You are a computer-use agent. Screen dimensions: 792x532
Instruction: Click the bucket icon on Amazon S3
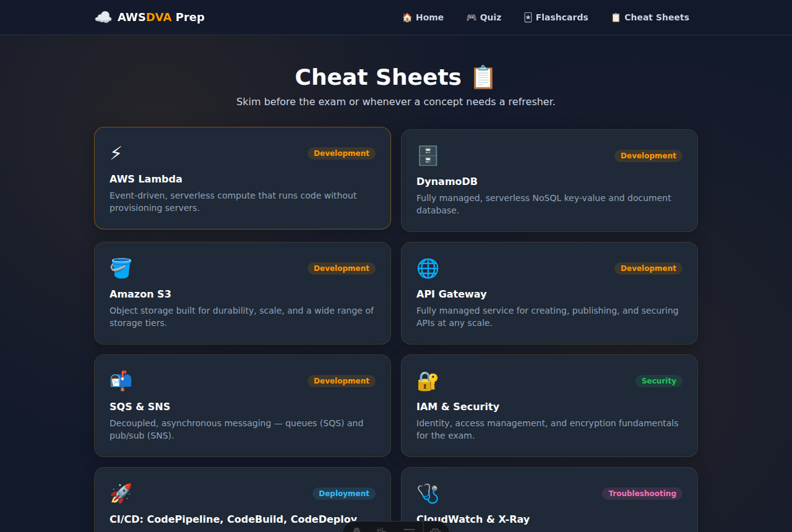121,268
